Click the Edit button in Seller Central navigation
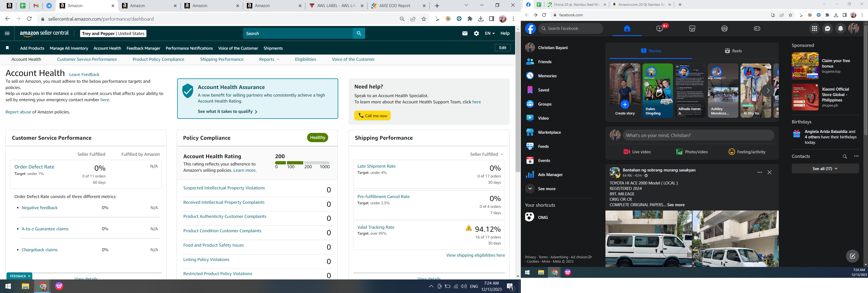 [502, 48]
